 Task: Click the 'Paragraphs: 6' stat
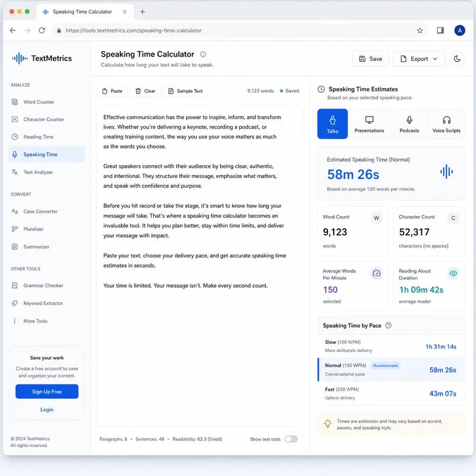tap(113, 439)
